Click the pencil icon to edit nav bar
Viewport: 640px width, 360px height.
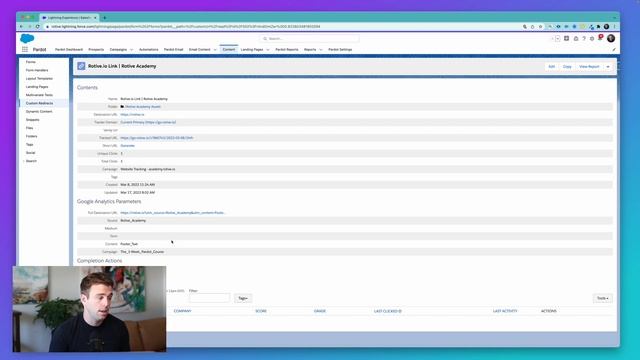coord(614,49)
